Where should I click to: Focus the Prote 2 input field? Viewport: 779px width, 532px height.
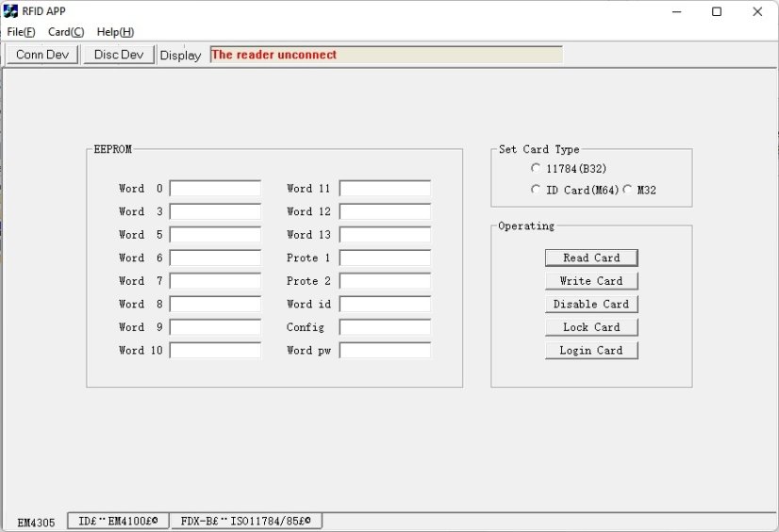[x=385, y=281]
